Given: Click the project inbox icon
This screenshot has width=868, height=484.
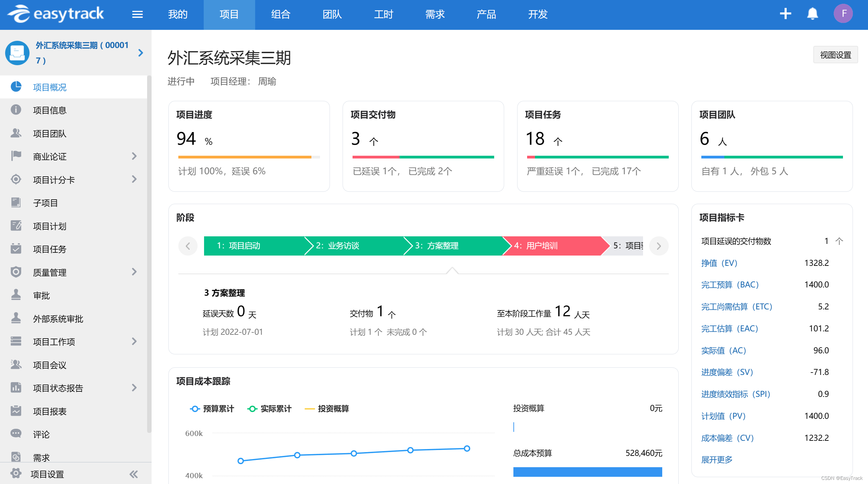Looking at the screenshot, I should click(17, 53).
